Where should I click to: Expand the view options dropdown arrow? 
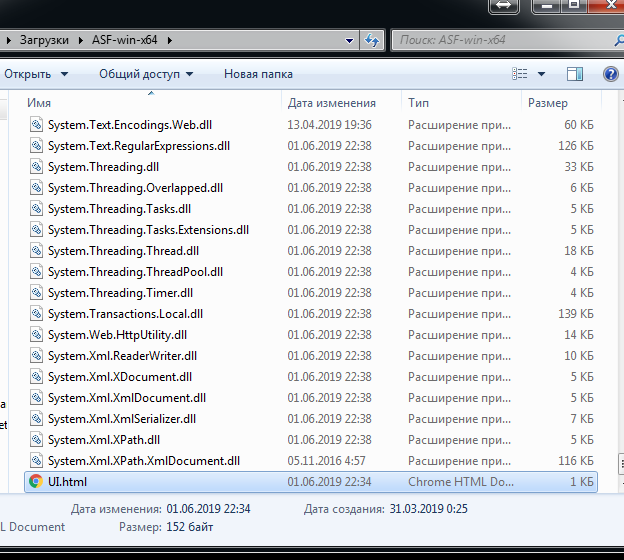[541, 74]
